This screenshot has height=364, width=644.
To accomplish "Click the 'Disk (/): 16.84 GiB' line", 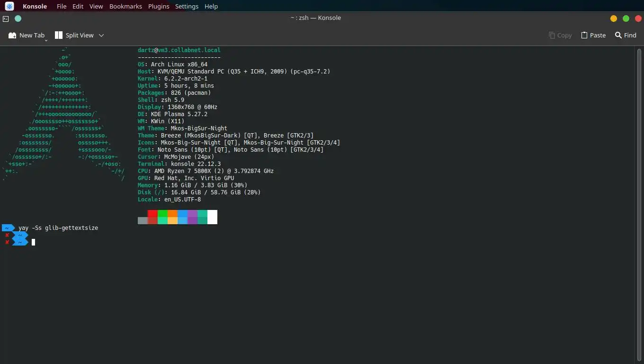I will (x=199, y=192).
